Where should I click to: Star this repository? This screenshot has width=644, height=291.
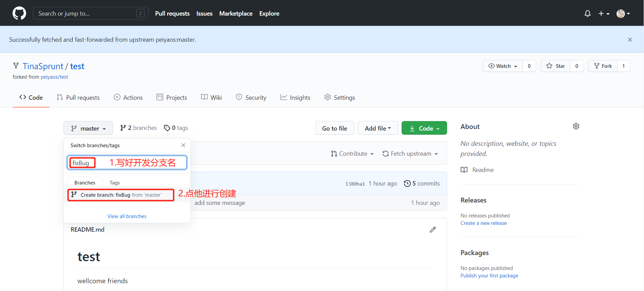tap(555, 66)
